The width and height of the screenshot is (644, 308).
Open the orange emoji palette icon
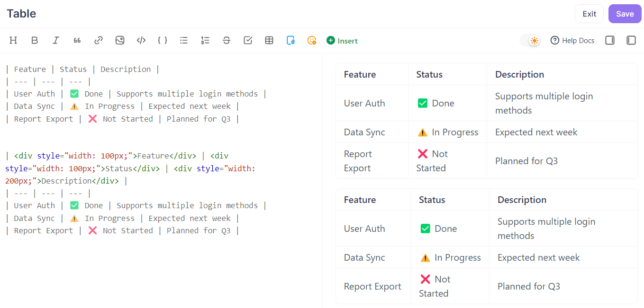click(312, 41)
